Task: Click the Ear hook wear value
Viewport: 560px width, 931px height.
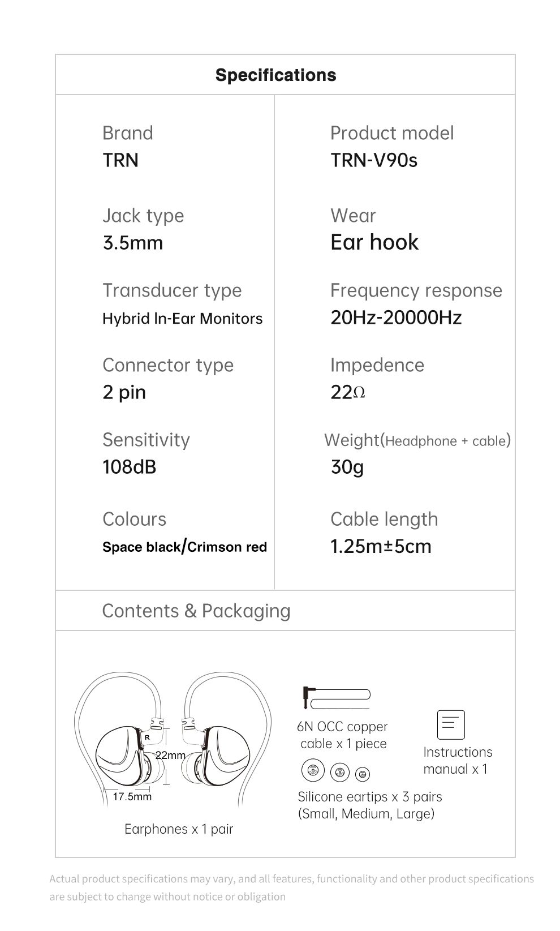Action: coord(374,242)
